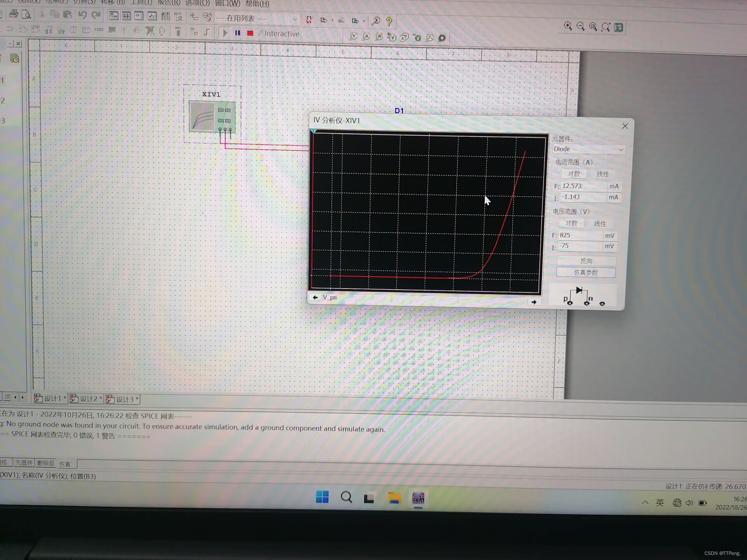Click the Zoom to fit page icon
This screenshot has height=560, width=747.
pyautogui.click(x=606, y=27)
